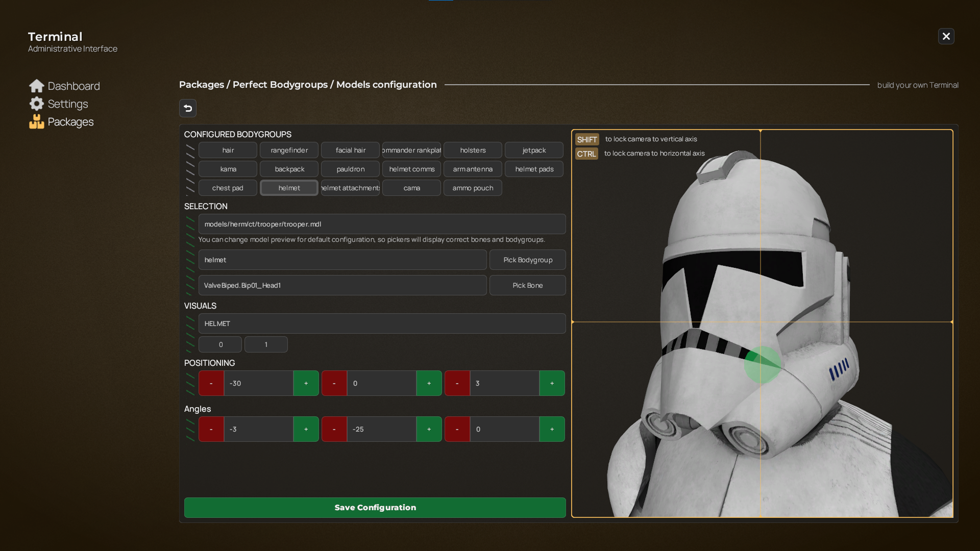Select the backpack bodygroup
Screen dimensions: 980x551
tap(289, 169)
